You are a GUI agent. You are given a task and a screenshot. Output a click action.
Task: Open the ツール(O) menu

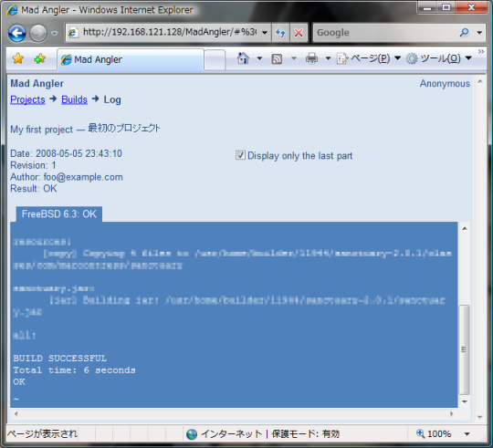[x=438, y=58]
